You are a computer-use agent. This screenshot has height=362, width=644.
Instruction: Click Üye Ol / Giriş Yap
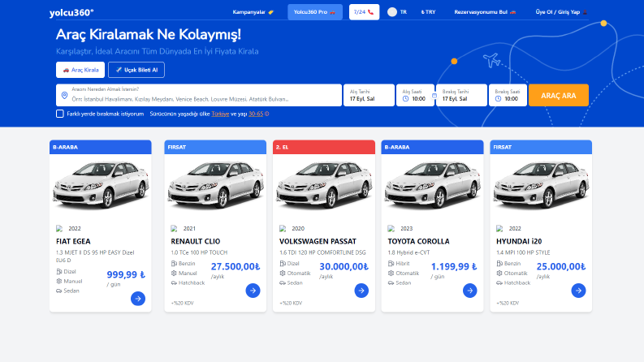561,12
